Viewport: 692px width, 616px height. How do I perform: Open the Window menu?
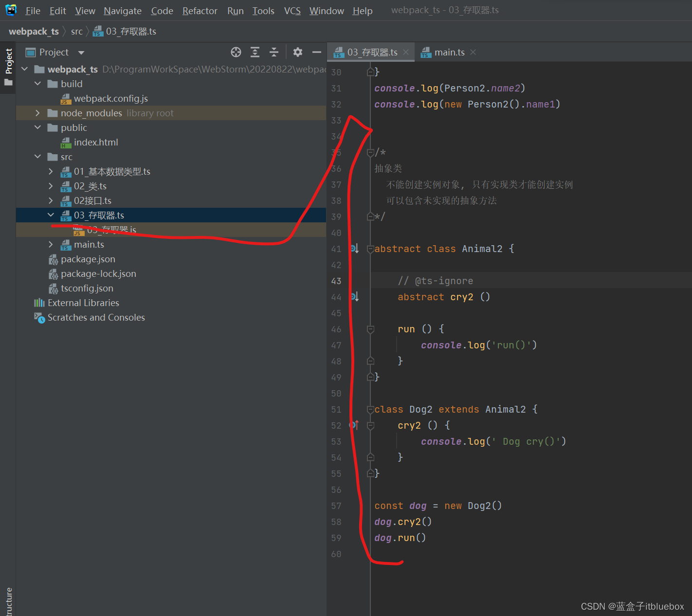coord(327,11)
